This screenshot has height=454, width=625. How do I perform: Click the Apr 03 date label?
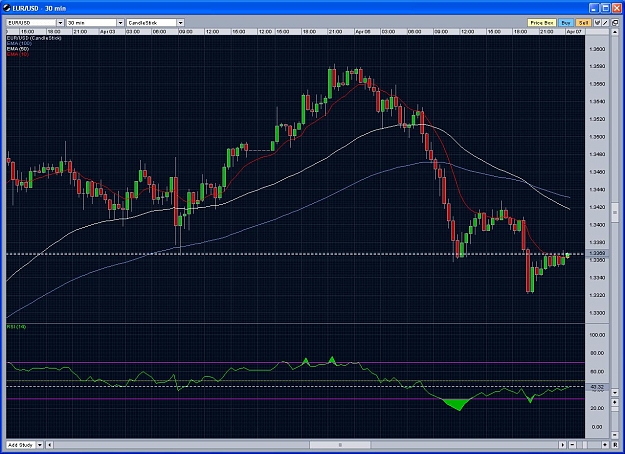click(107, 31)
